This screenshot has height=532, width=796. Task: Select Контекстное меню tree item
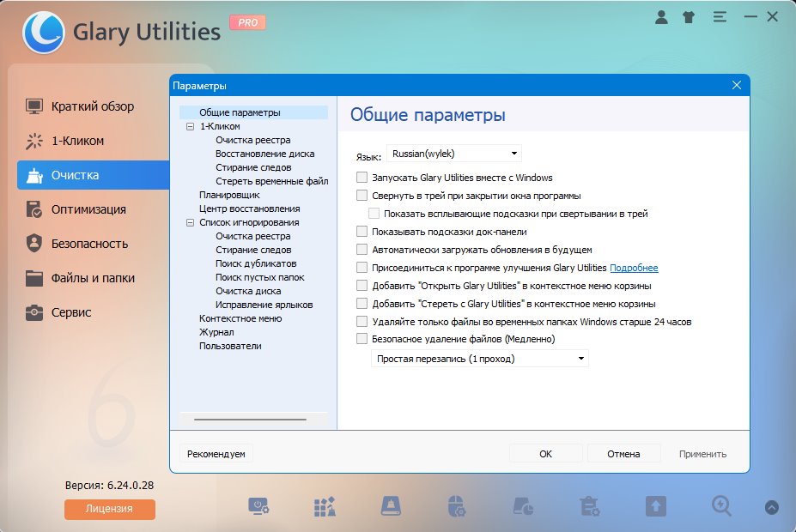[240, 318]
